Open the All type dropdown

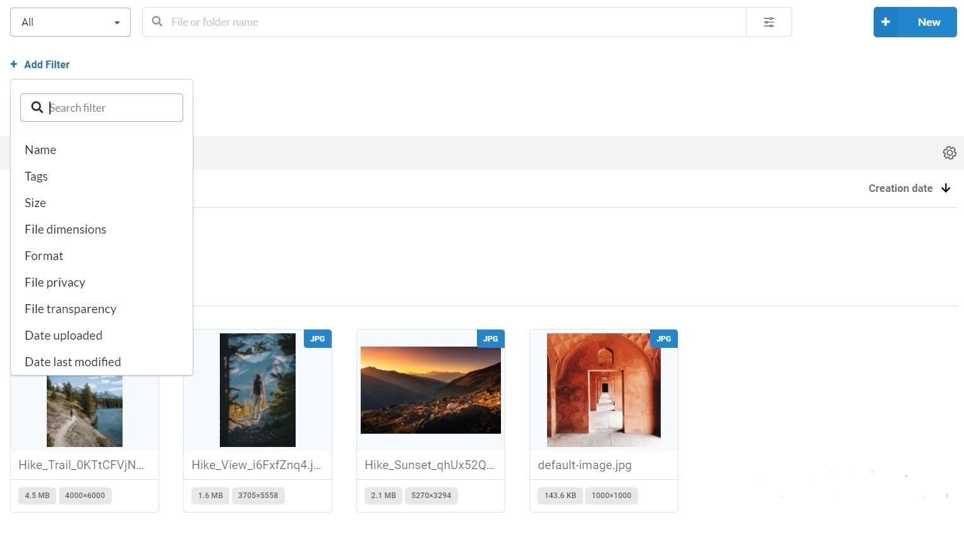[x=70, y=22]
